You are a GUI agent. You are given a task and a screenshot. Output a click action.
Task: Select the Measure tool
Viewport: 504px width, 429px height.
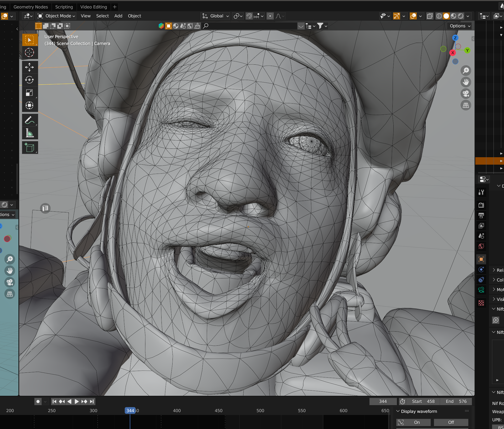tap(29, 133)
